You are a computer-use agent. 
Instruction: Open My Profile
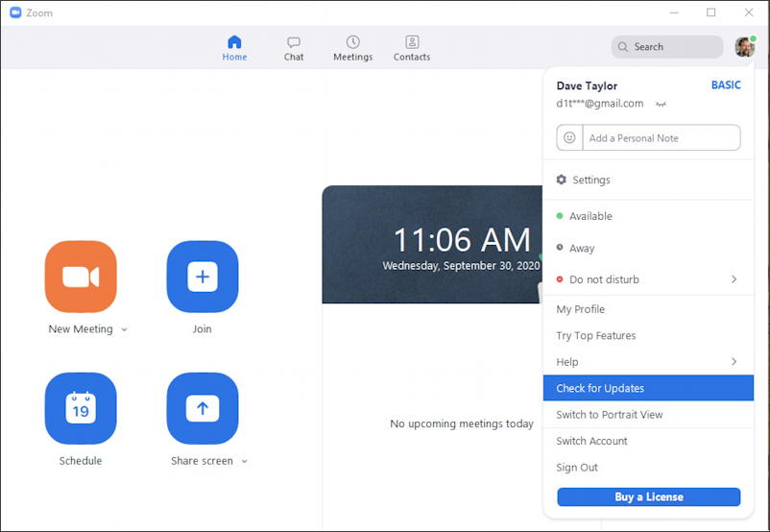[648, 309]
